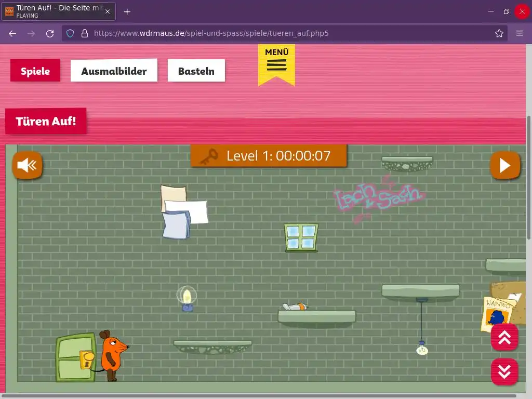532x399 pixels.
Task: Click the padlock site info icon
Action: coord(85,33)
